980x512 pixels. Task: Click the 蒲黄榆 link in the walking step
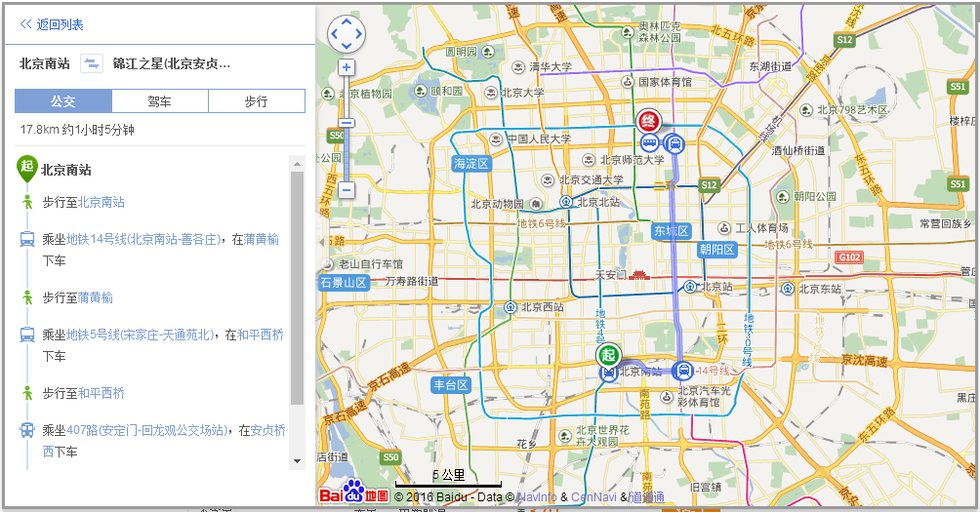coord(96,297)
